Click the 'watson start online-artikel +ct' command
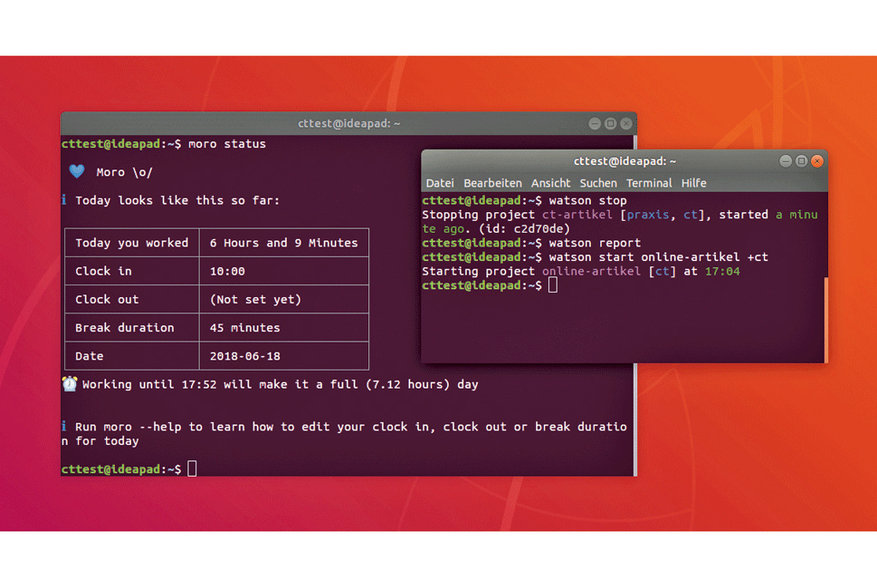 pos(659,257)
